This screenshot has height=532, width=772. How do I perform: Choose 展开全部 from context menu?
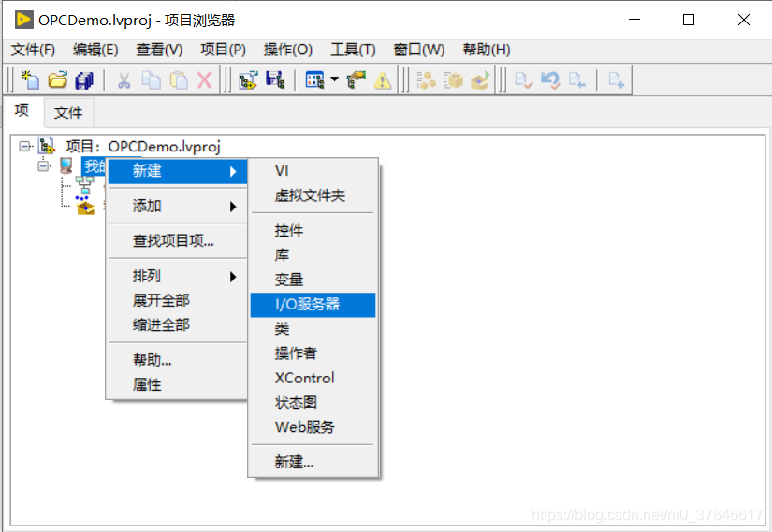pos(178,300)
